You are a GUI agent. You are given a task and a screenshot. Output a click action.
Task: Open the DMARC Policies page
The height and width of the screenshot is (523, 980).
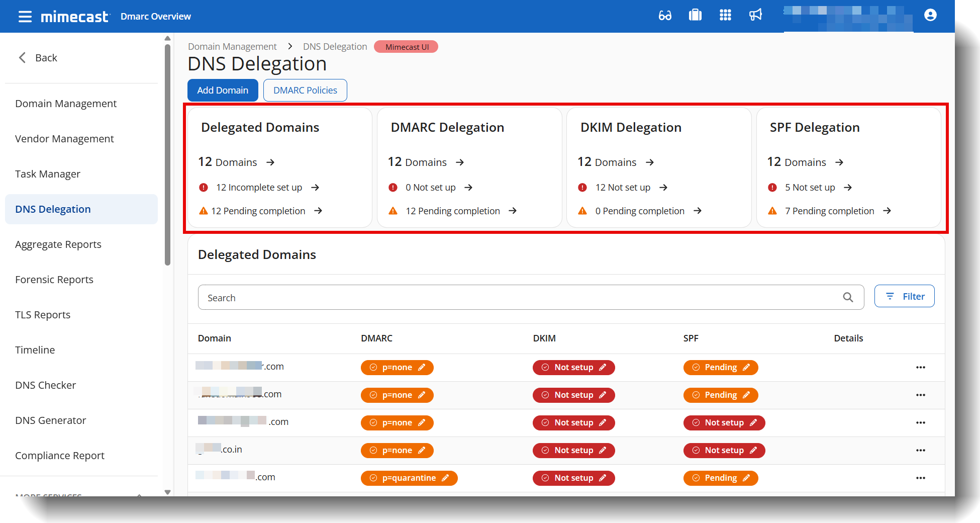(305, 90)
